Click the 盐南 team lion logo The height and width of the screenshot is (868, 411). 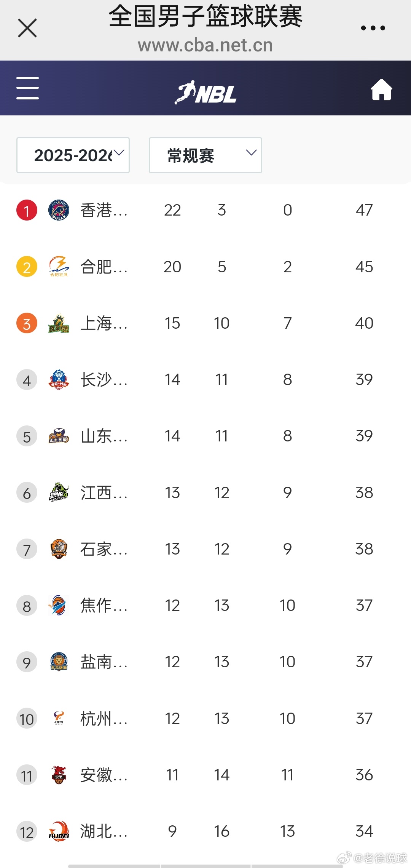pyautogui.click(x=59, y=662)
